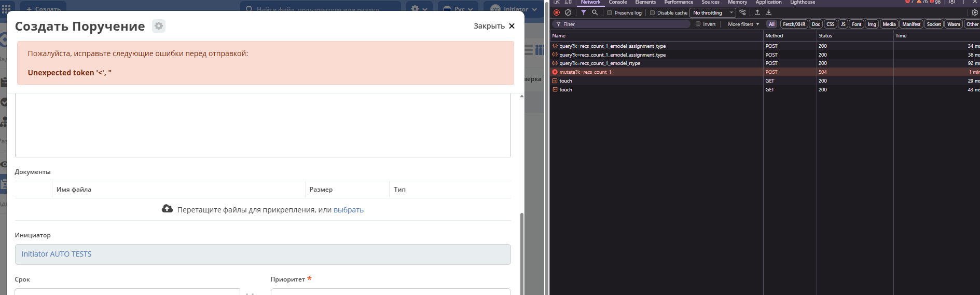Open the No throttling dropdown
Image resolution: width=980 pixels, height=295 pixels.
point(713,13)
